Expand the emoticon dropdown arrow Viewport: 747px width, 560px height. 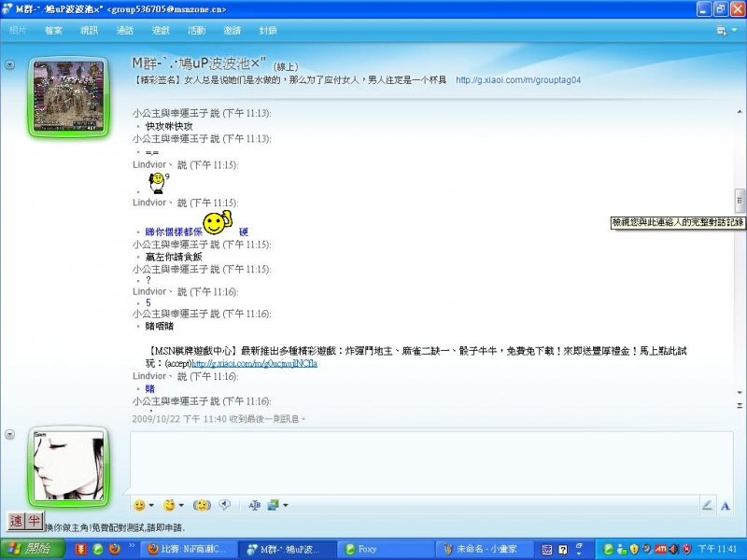click(x=151, y=505)
